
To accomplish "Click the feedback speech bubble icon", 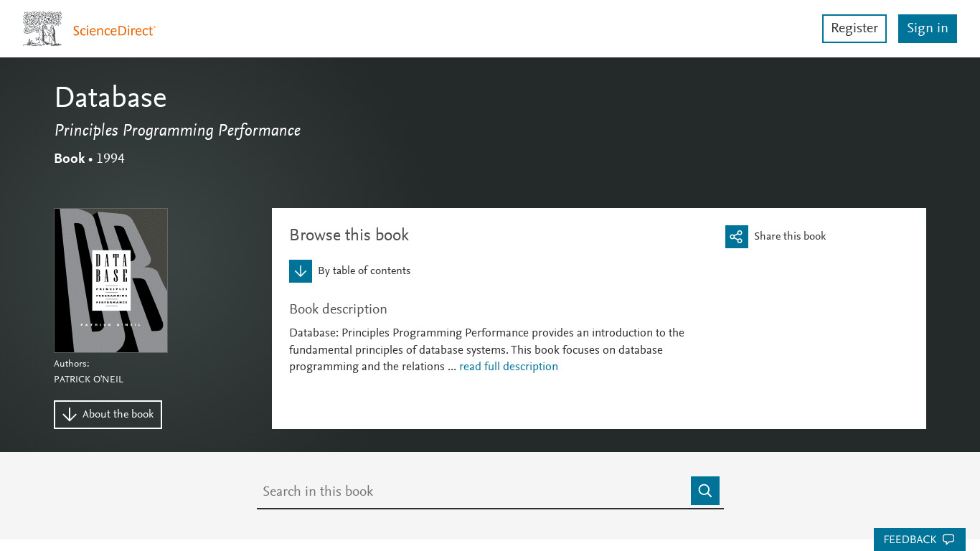I will (x=948, y=540).
